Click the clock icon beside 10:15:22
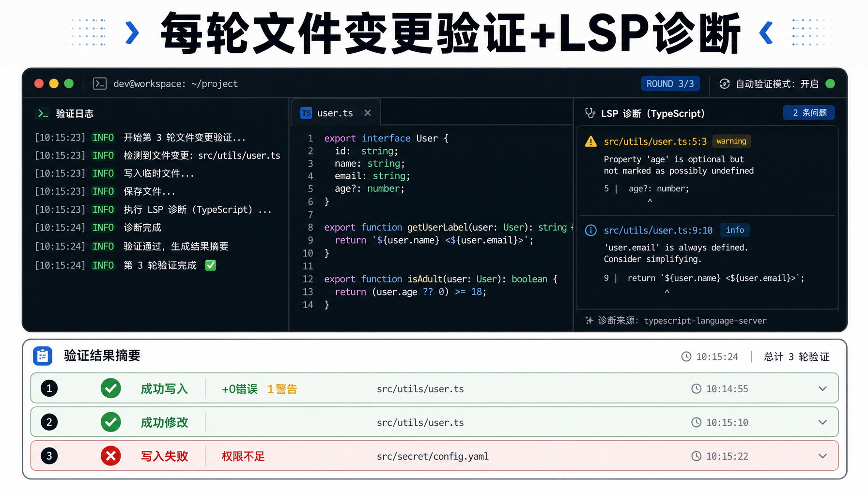Image resolution: width=868 pixels, height=496 pixels. click(x=696, y=456)
